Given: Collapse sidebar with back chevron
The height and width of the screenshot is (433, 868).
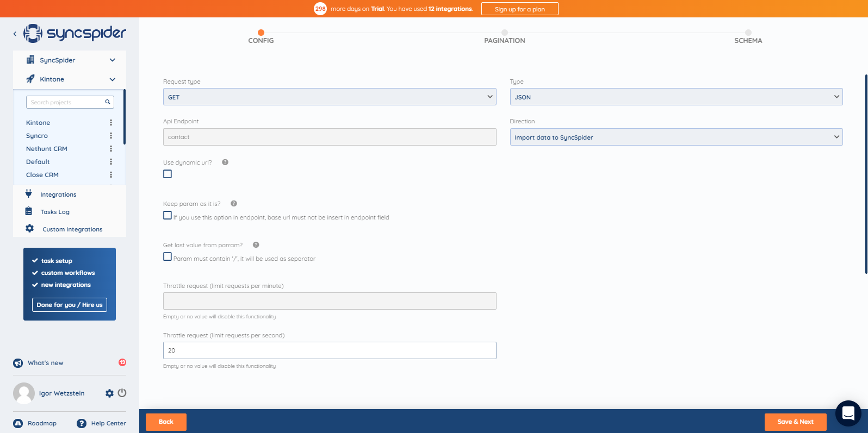Looking at the screenshot, I should pyautogui.click(x=15, y=34).
